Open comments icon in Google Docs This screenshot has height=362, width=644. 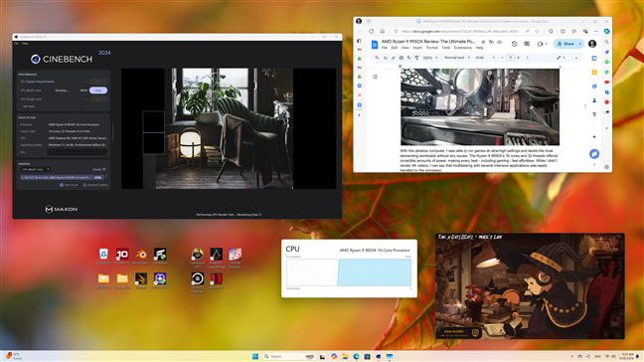pos(527,44)
